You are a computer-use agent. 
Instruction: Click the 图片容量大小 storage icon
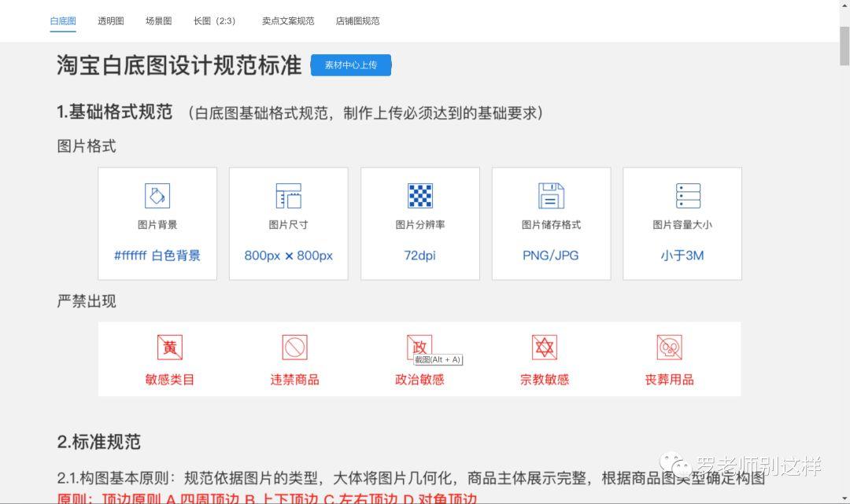(x=688, y=196)
